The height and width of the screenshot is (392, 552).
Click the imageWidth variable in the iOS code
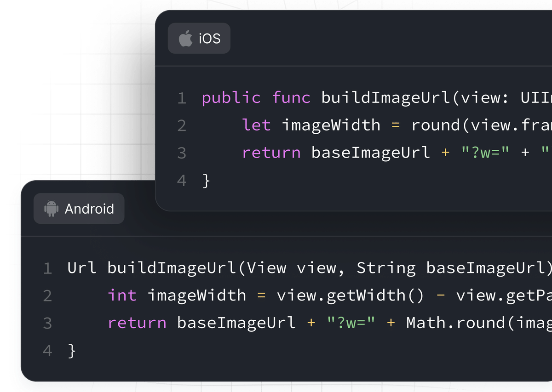click(x=333, y=125)
